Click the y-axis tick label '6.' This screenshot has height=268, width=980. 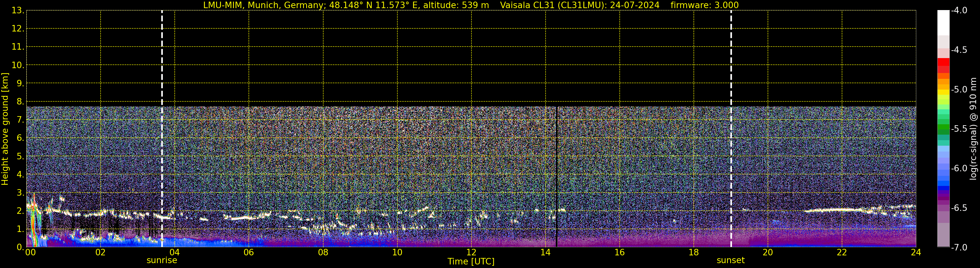tap(20, 138)
